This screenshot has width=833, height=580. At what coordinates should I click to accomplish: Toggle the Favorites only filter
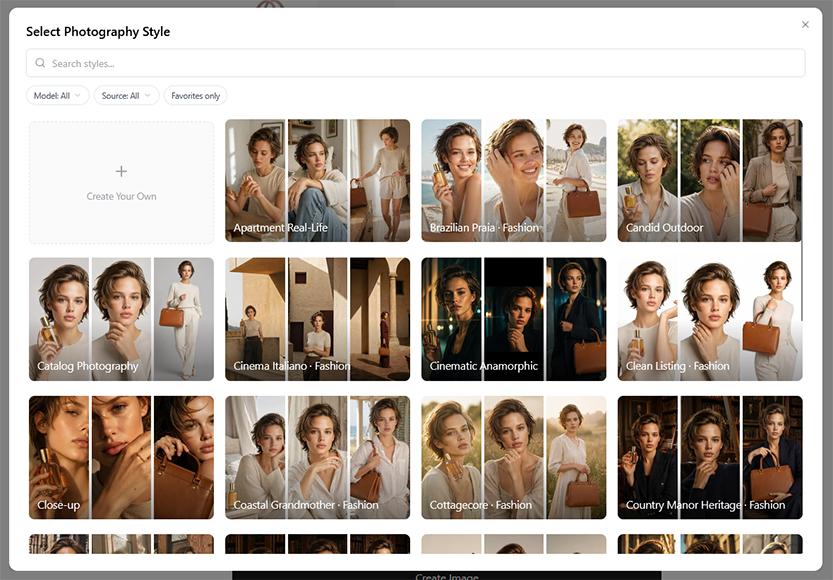point(196,96)
